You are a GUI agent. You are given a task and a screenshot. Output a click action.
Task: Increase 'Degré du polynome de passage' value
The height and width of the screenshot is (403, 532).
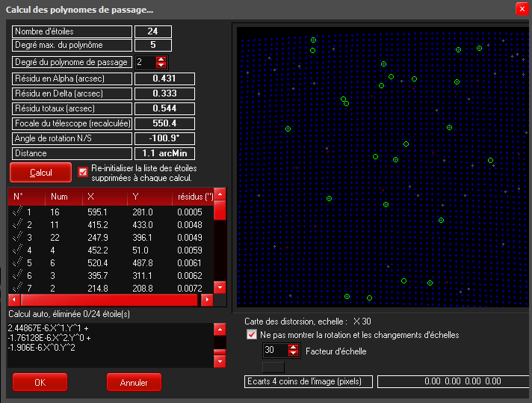pos(162,59)
